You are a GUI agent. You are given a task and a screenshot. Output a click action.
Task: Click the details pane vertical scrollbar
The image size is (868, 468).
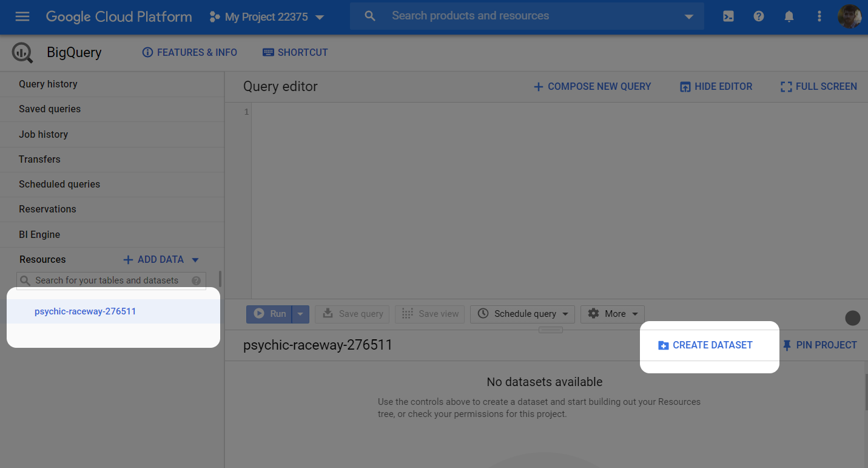click(x=866, y=393)
